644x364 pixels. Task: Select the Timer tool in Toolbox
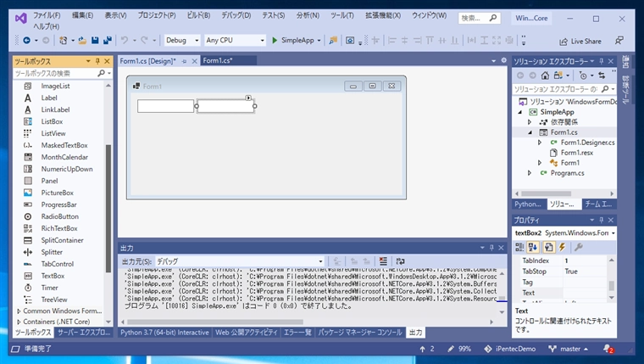49,288
